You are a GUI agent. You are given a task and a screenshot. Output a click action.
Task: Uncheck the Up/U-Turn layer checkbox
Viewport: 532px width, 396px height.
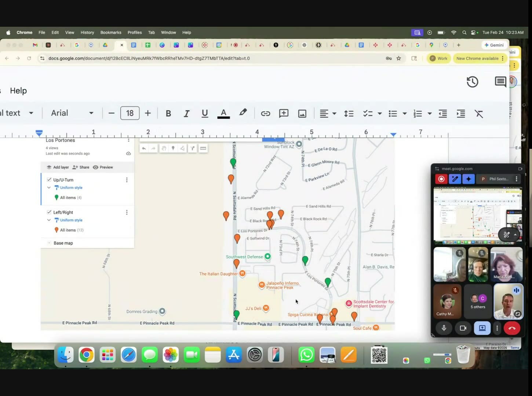coord(49,180)
